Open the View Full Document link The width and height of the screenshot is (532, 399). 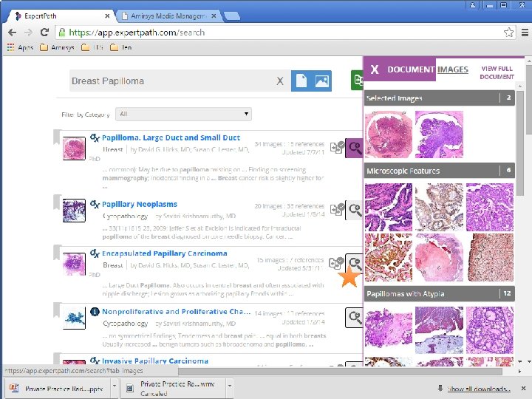coord(497,72)
